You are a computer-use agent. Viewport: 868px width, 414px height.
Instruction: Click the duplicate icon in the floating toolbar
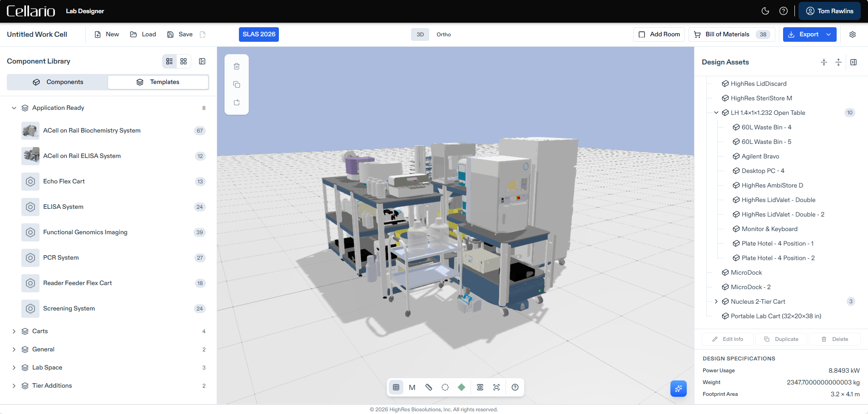pyautogui.click(x=236, y=84)
